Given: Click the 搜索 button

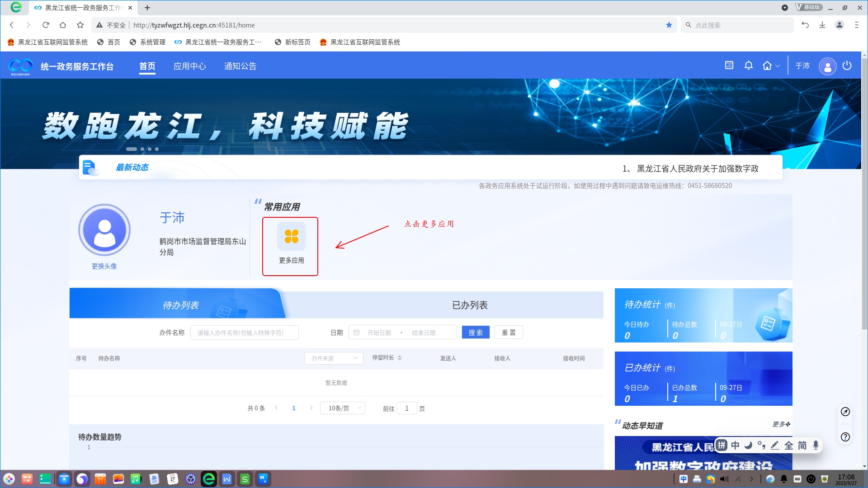Looking at the screenshot, I should (x=475, y=333).
